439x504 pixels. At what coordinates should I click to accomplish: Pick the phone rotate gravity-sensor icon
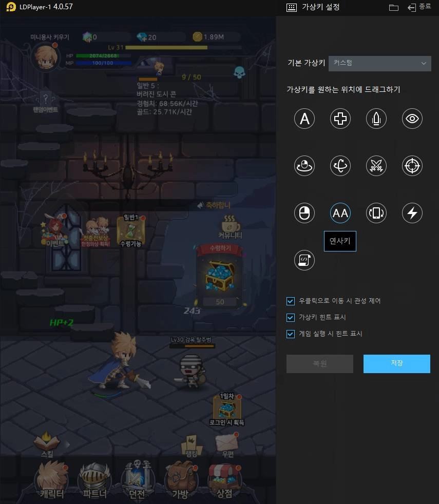pyautogui.click(x=376, y=213)
